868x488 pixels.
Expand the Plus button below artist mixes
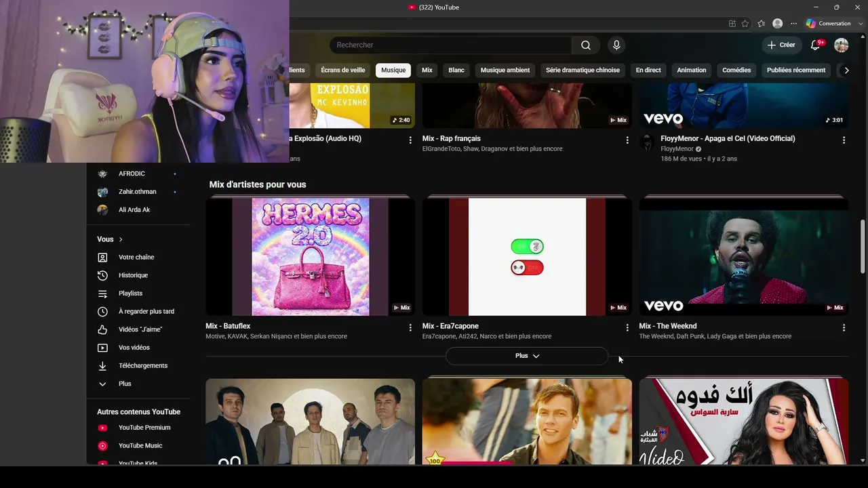[x=527, y=356]
